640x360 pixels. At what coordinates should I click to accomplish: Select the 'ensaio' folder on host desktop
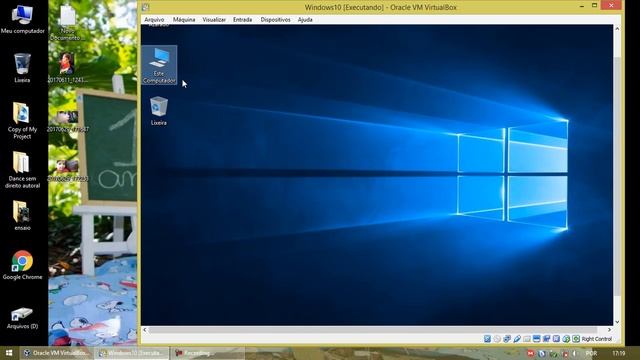click(22, 216)
